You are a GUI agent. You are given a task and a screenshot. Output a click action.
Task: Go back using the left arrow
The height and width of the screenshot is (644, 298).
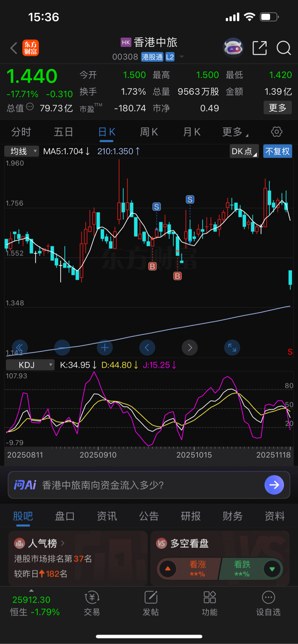[14, 48]
